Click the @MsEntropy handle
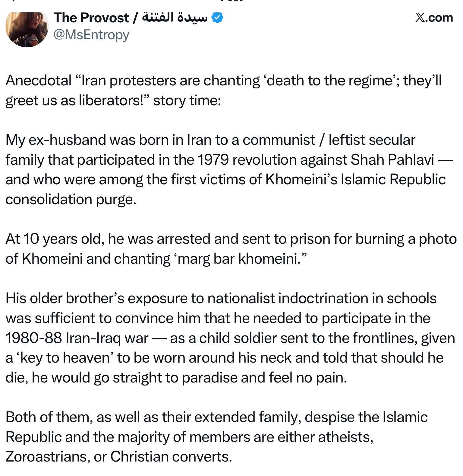 coord(91,35)
